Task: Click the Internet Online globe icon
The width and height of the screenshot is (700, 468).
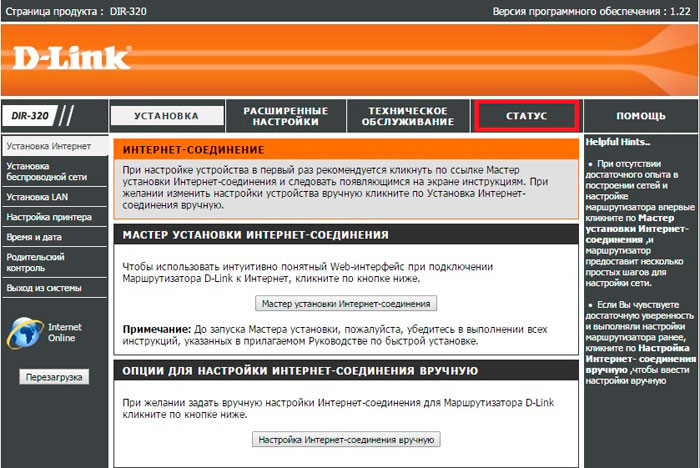Action: click(x=25, y=333)
